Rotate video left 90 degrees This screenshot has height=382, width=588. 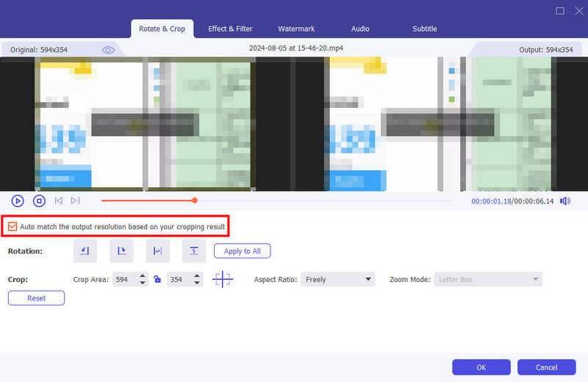point(85,251)
